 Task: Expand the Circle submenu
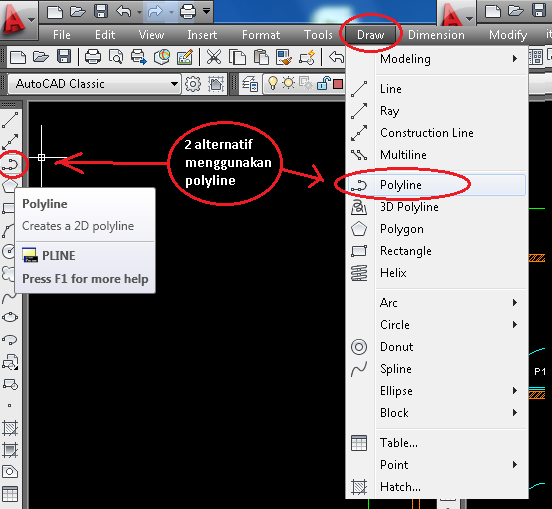pos(436,325)
